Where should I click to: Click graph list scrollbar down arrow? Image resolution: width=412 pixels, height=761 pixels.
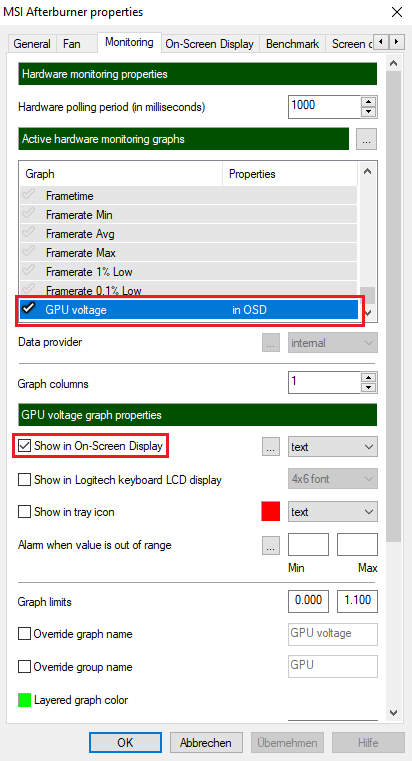[367, 313]
